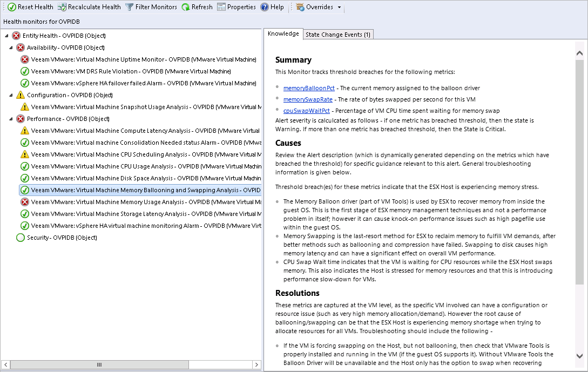Screen dimensions: 588x372
Task: Click up arrow of Knowledge pane scrollbar
Action: pos(579,53)
